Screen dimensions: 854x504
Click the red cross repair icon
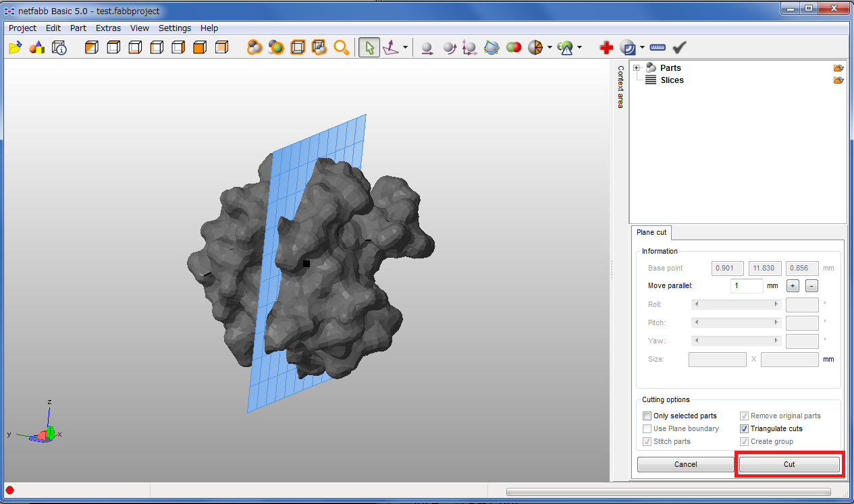coord(606,48)
